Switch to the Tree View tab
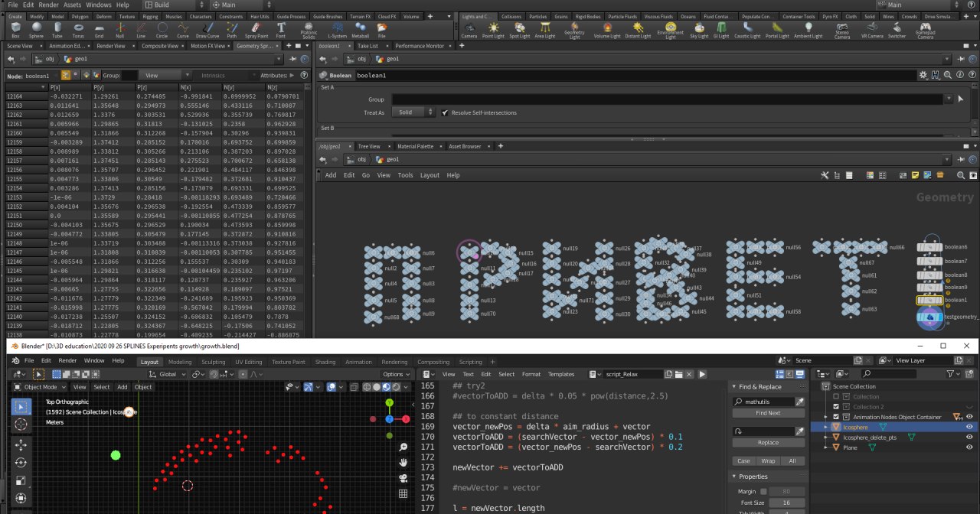 pyautogui.click(x=369, y=146)
